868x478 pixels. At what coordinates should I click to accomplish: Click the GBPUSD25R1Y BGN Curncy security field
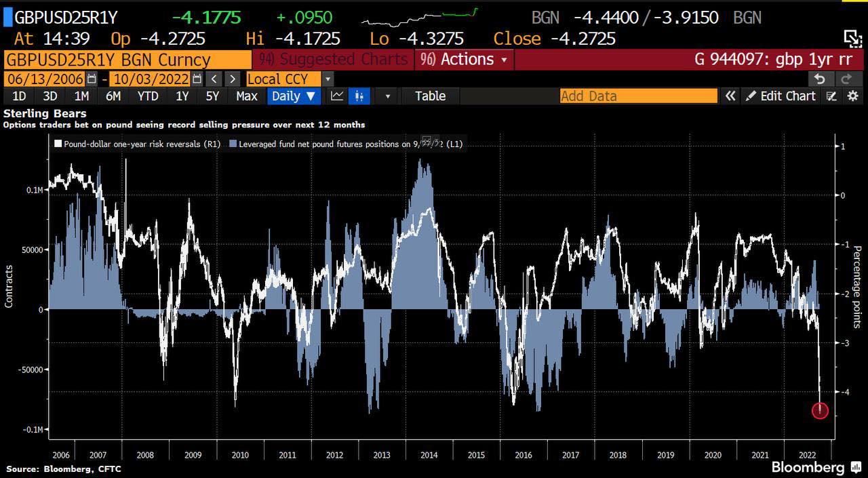click(x=127, y=60)
